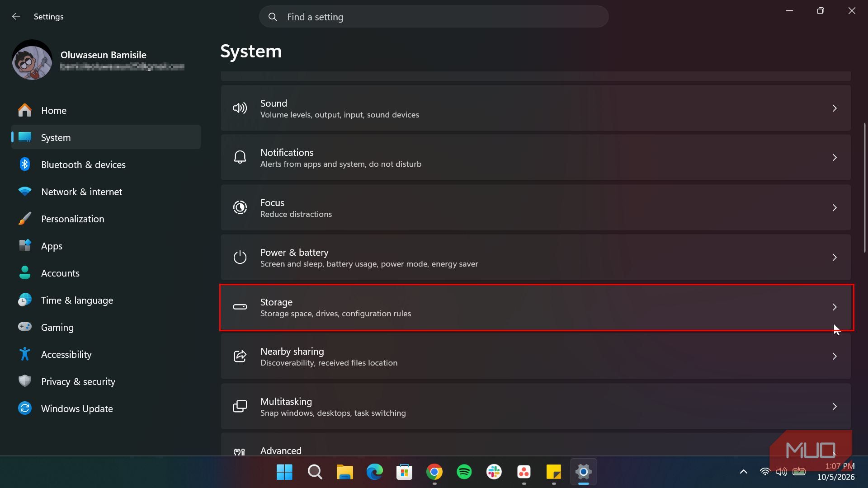Click the back arrow in Settings
The height and width of the screenshot is (488, 868).
click(16, 16)
